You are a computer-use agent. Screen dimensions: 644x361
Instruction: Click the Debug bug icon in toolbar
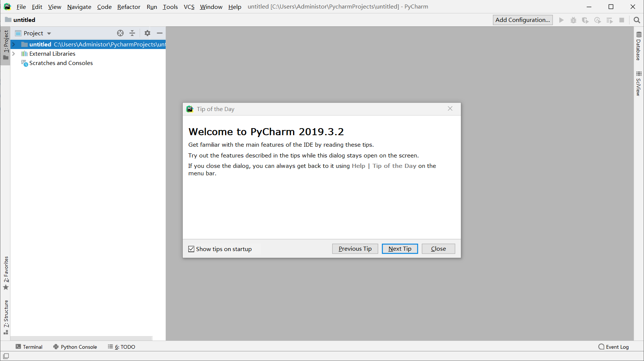pyautogui.click(x=573, y=20)
